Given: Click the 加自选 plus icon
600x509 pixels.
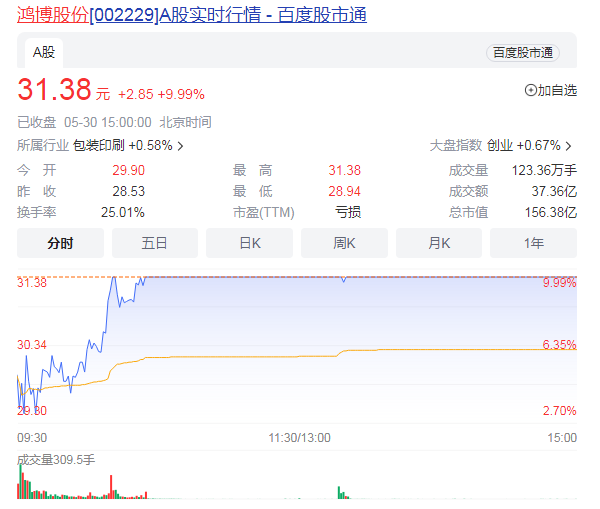Looking at the screenshot, I should click(531, 90).
